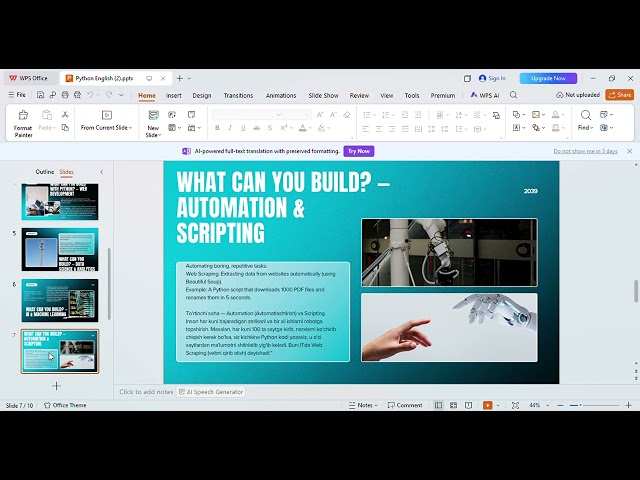Click the Print icon in quick access bar
This screenshot has width=640, height=480.
pyautogui.click(x=65, y=95)
